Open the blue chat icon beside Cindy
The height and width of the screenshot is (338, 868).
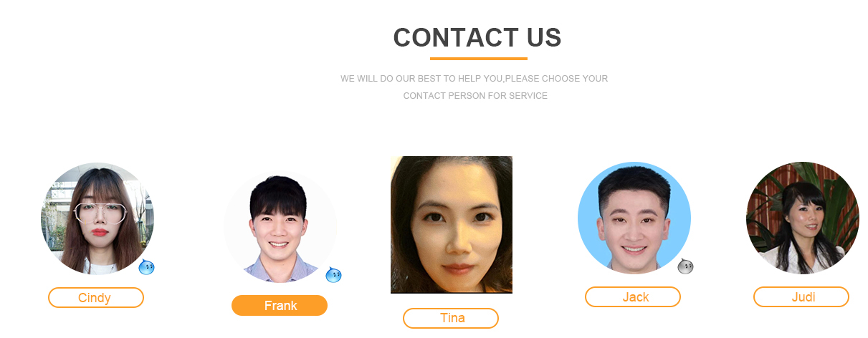[x=146, y=267]
